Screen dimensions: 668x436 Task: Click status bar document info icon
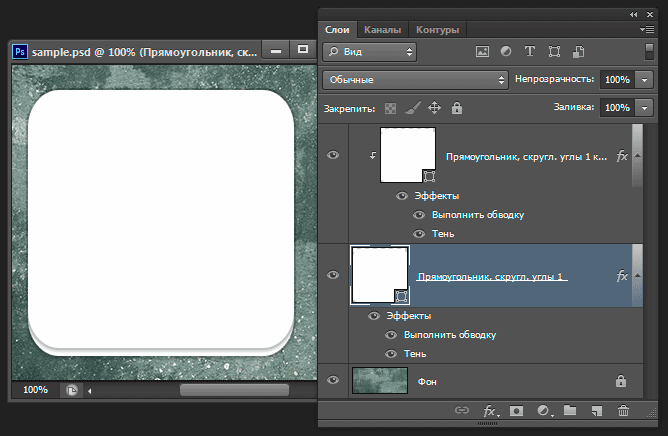[x=72, y=390]
